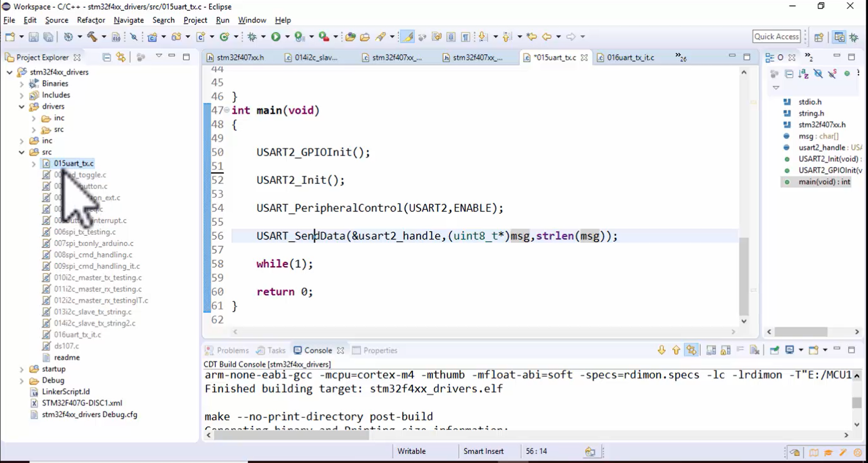Image resolution: width=868 pixels, height=463 pixels.
Task: Open dropdown beside Display Selected Console
Action: click(x=801, y=350)
